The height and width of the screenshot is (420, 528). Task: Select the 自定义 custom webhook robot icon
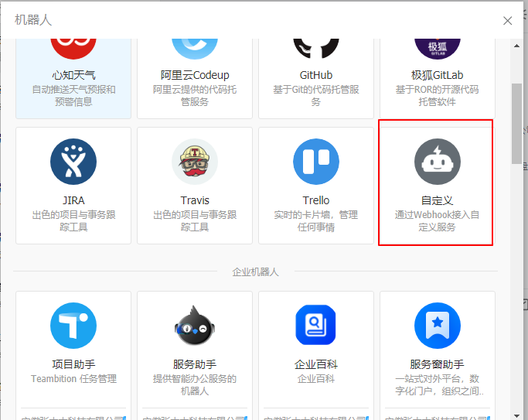(437, 162)
